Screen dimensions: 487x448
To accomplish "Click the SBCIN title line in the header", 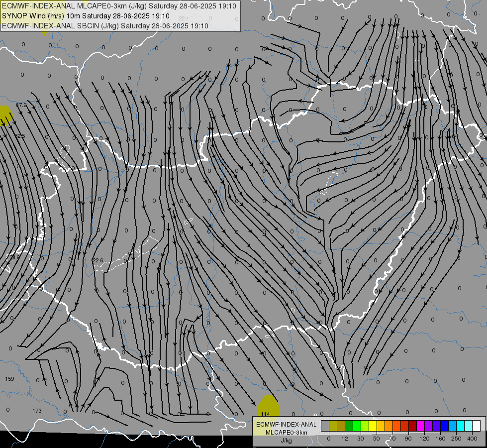I will click(x=105, y=26).
